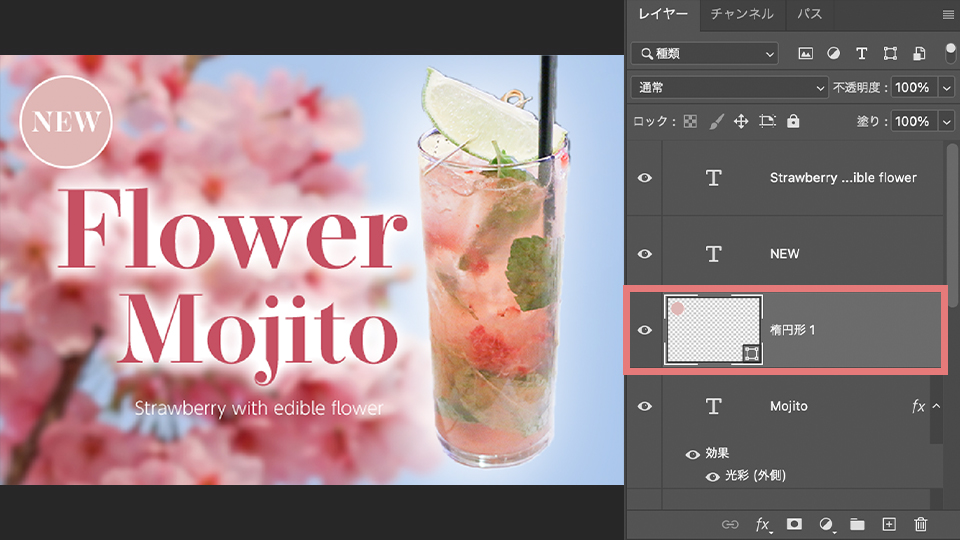Hide the Strawberry ...ible flower layer
The image size is (960, 540).
(x=645, y=178)
